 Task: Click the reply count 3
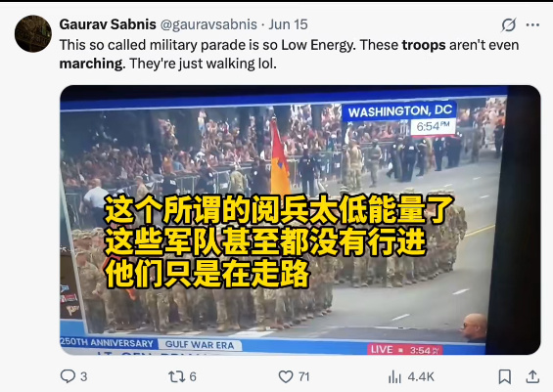[83, 377]
